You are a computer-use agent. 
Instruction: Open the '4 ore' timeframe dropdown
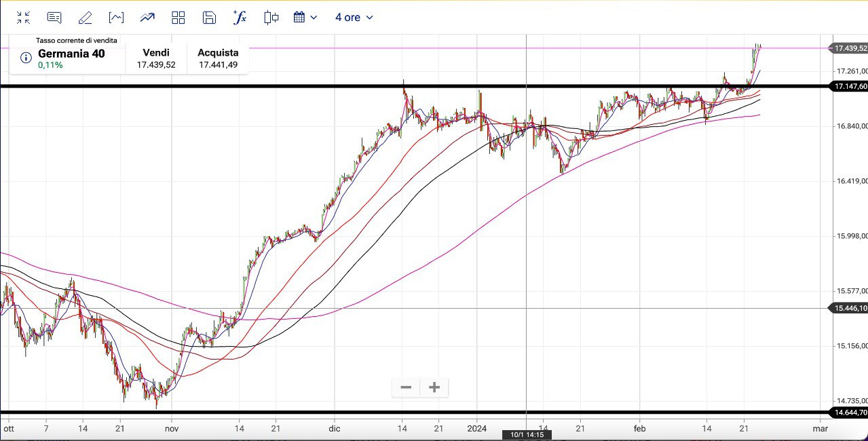354,18
